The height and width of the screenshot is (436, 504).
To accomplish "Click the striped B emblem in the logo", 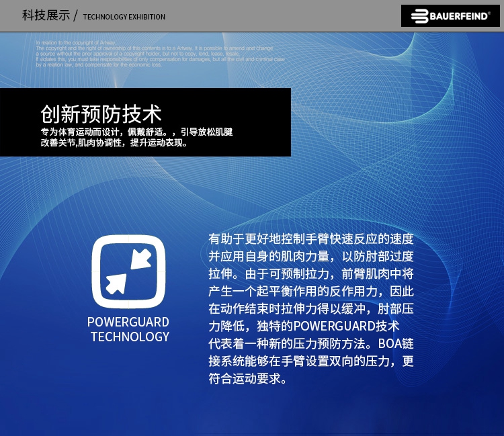I will (x=420, y=16).
